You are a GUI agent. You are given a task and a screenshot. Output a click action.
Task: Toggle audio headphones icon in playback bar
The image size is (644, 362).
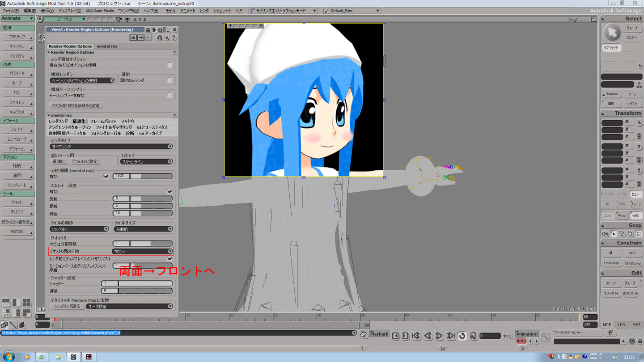point(473,336)
